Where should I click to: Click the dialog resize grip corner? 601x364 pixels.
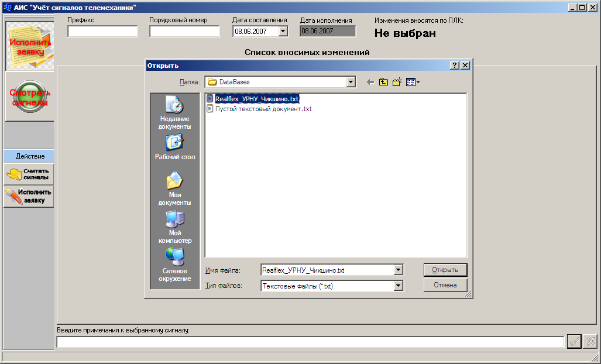click(x=468, y=294)
